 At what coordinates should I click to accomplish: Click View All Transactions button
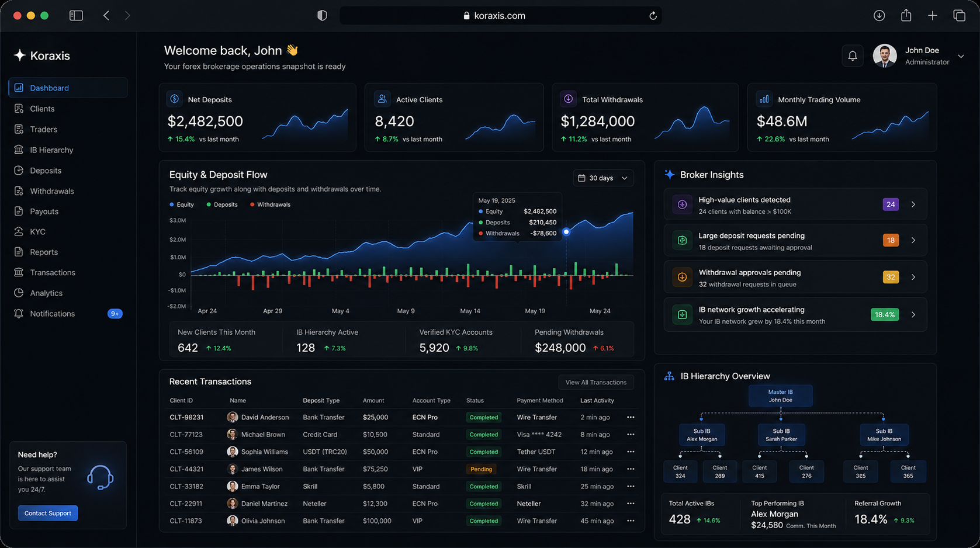pos(595,382)
